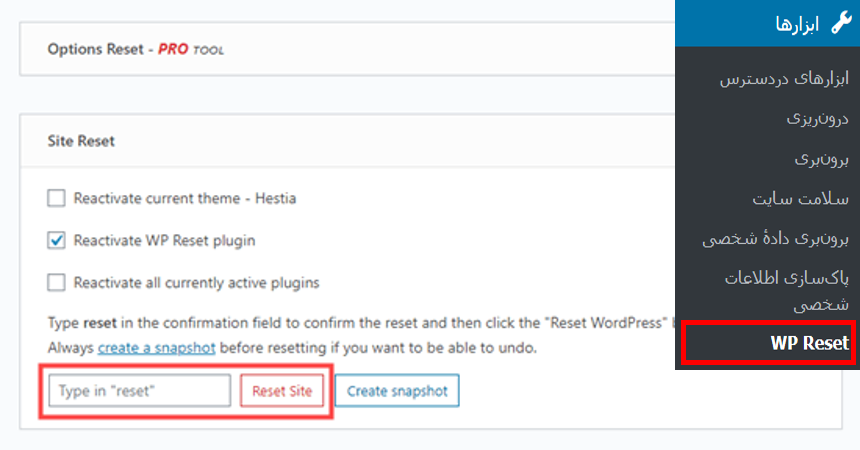Expand the Options Reset PRO tool panel
This screenshot has height=450, width=860.
[x=347, y=49]
